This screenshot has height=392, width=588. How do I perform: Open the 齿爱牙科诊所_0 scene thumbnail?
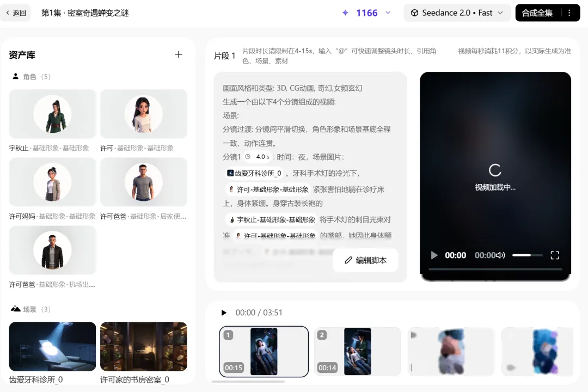(52, 346)
